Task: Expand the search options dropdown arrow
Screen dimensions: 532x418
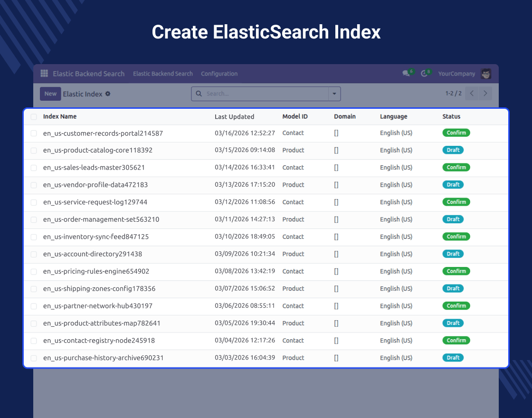Action: tap(334, 94)
